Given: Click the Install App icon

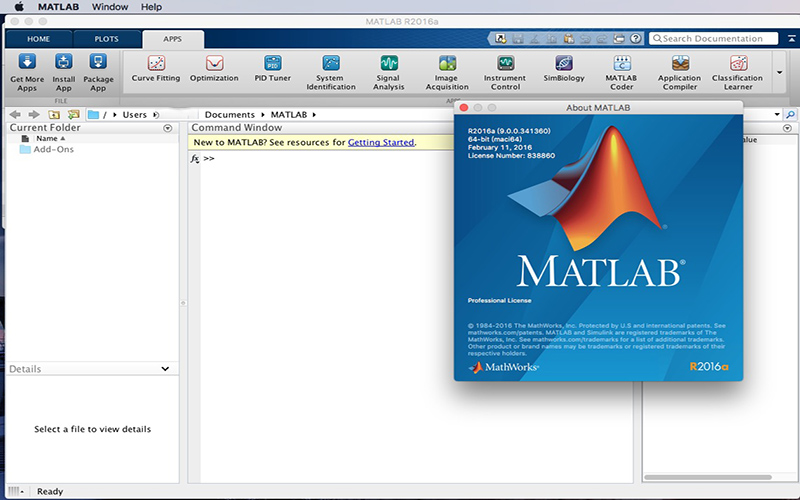Looking at the screenshot, I should point(64,72).
